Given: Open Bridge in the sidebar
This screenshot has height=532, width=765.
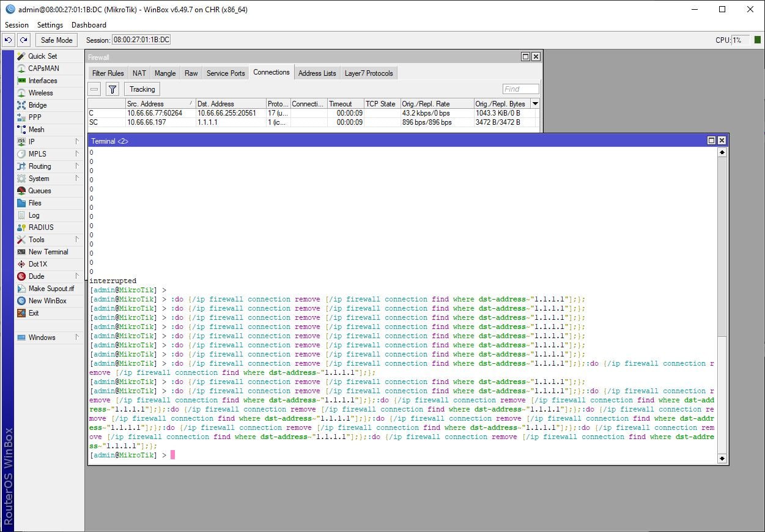Looking at the screenshot, I should [37, 105].
